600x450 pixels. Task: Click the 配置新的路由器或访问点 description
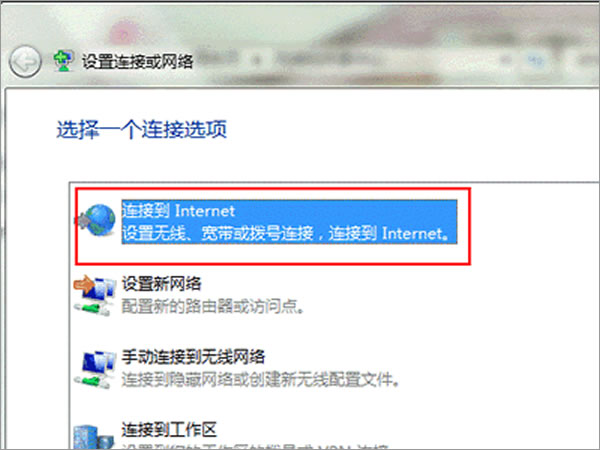pyautogui.click(x=212, y=306)
